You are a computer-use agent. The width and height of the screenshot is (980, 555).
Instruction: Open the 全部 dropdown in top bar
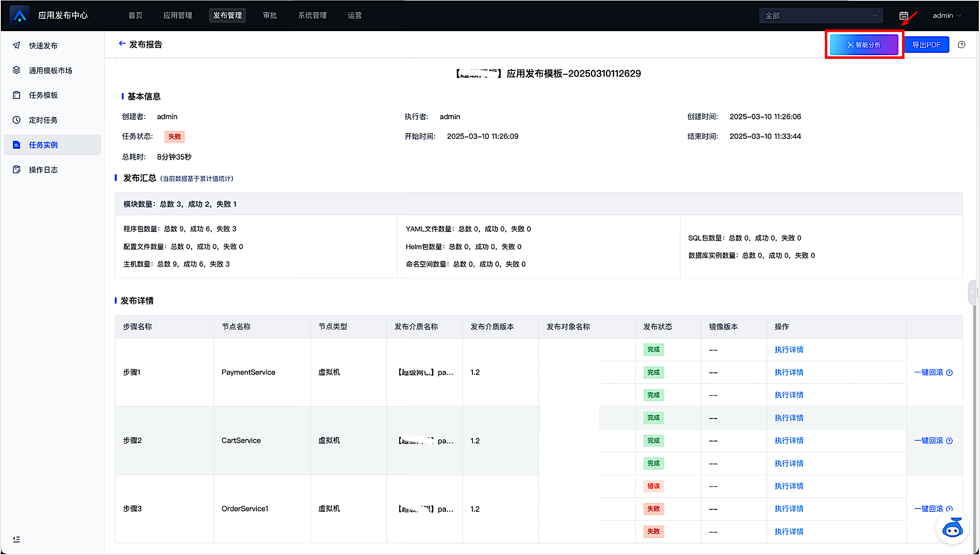point(821,16)
